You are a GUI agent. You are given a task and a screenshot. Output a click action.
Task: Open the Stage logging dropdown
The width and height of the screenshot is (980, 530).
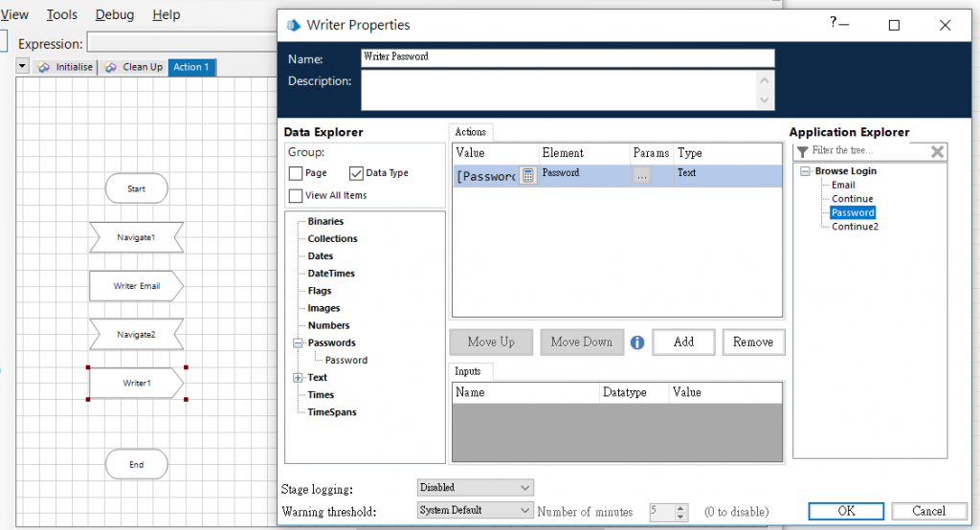coord(525,488)
